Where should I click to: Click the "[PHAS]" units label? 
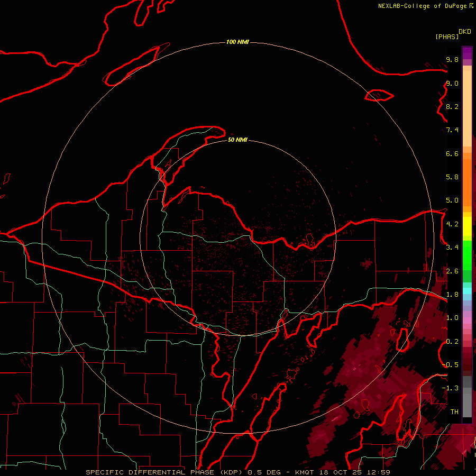447,37
